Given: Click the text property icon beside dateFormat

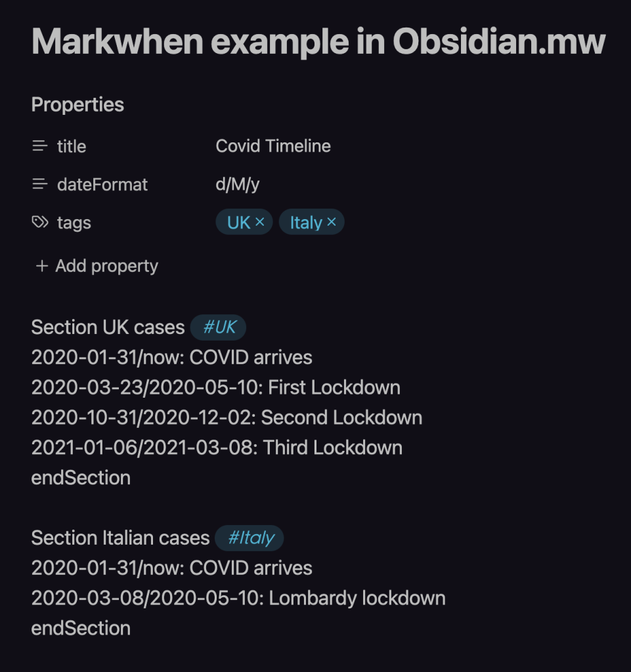Looking at the screenshot, I should point(41,184).
